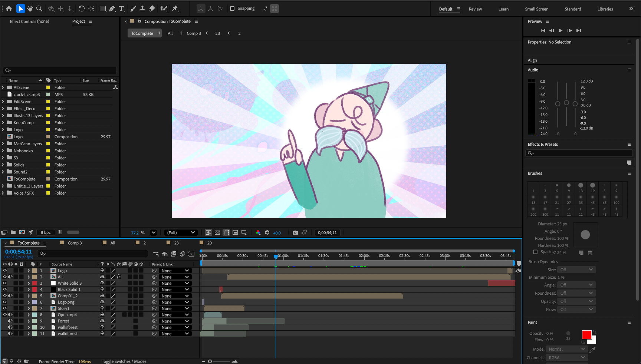
Task: Hide the White Solid 3 layer
Action: pos(5,283)
